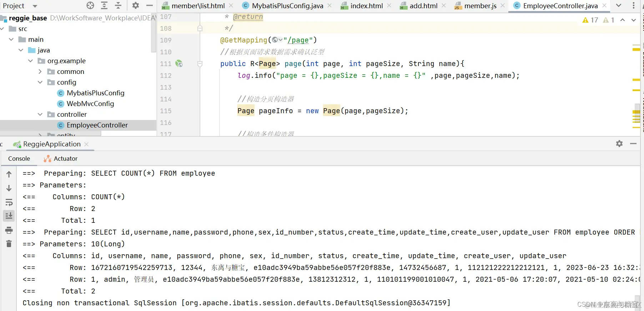Collapse the org.example package
The width and height of the screenshot is (644, 311).
click(x=31, y=61)
